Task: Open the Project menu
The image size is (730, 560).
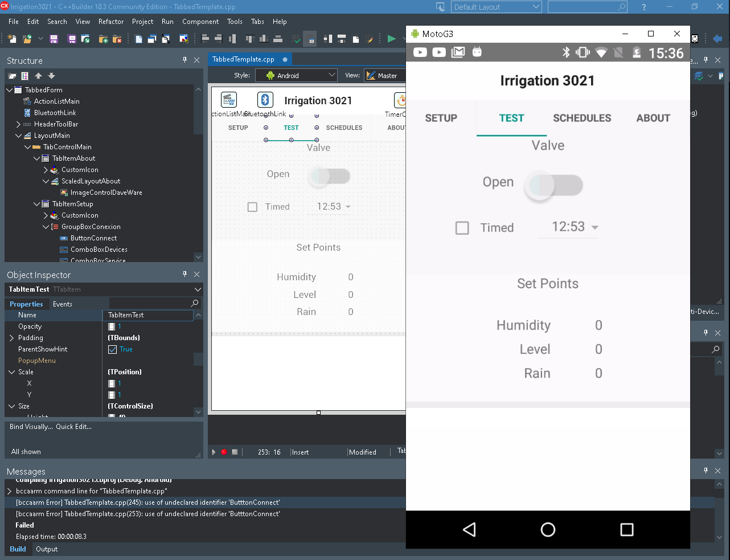Action: click(142, 22)
